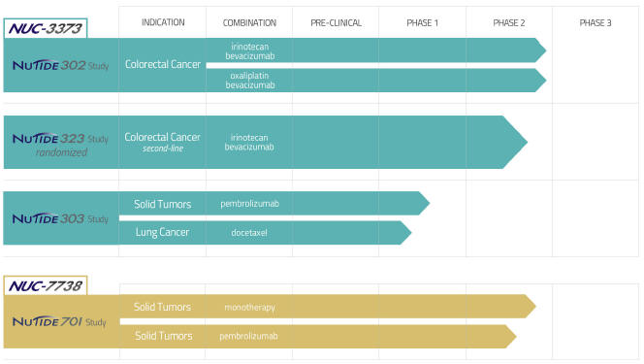The image size is (644, 364).
Task: Select the NuTide 302 Study logo
Action: coord(60,65)
